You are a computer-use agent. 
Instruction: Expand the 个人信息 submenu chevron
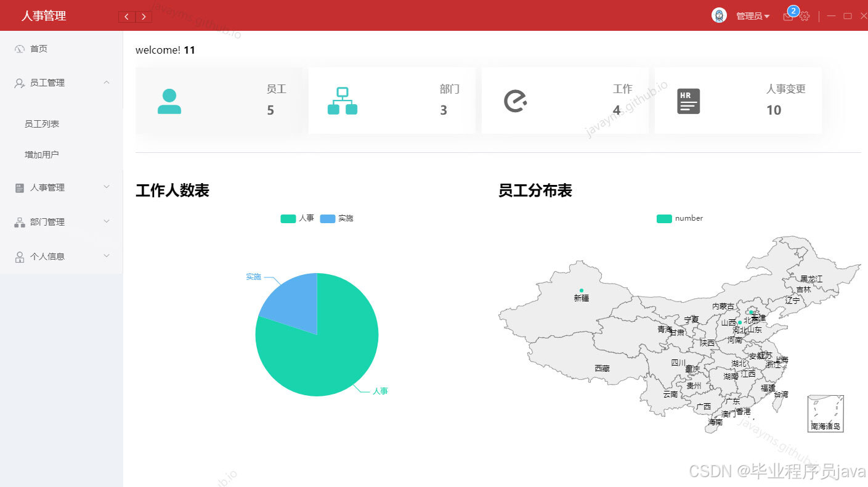pyautogui.click(x=107, y=255)
